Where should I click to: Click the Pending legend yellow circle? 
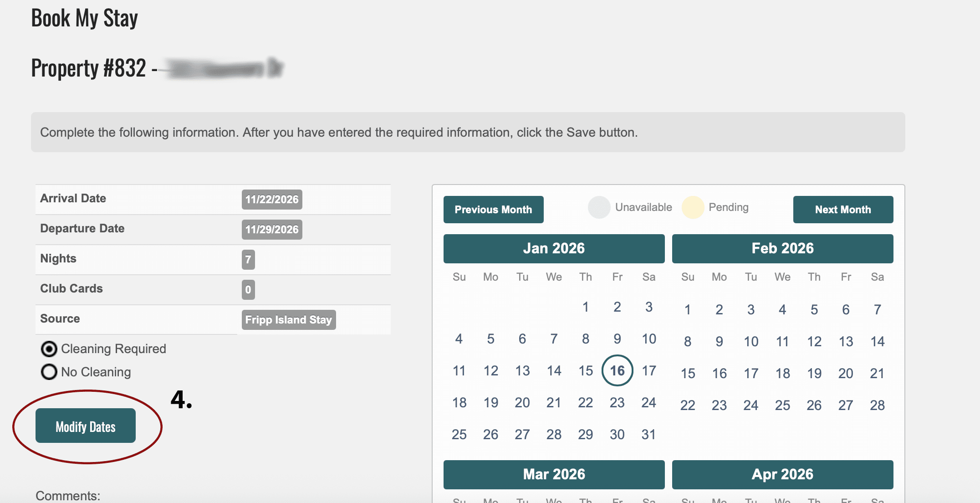693,208
